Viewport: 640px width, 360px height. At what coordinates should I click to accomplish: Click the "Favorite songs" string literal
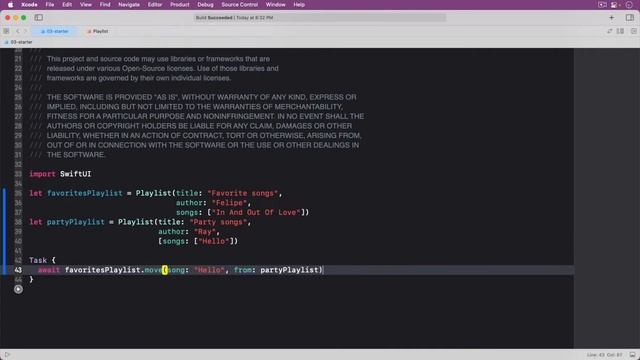[x=243, y=193]
